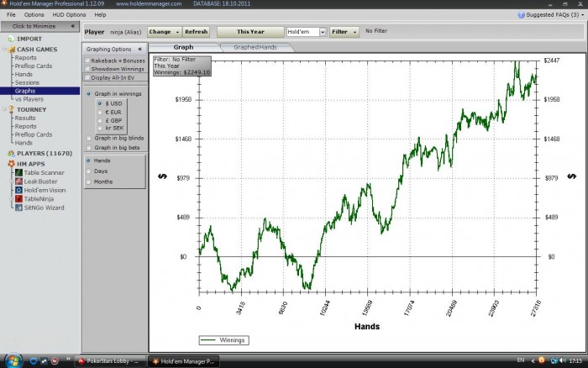588x368 pixels.
Task: Collapse sidebar with Click to Minimize arrows
Action: click(73, 26)
